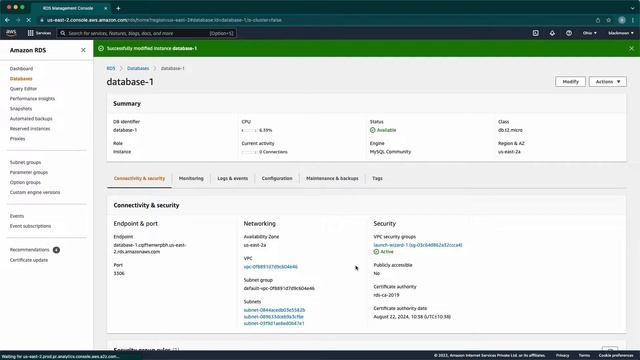Image resolution: width=640 pixels, height=360 pixels.
Task: Open the Maintenance & backups tab
Action: click(x=332, y=178)
